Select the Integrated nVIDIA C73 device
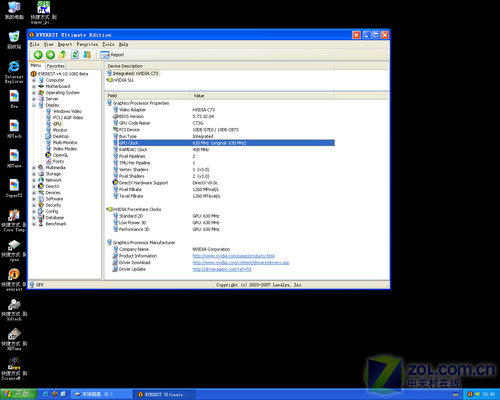Image resolution: width=500 pixels, height=400 pixels. click(x=133, y=73)
